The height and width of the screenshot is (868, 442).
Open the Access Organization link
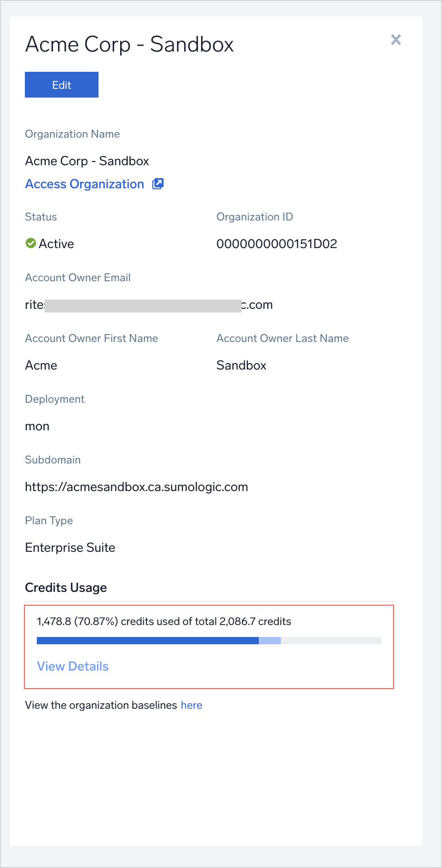coord(85,184)
